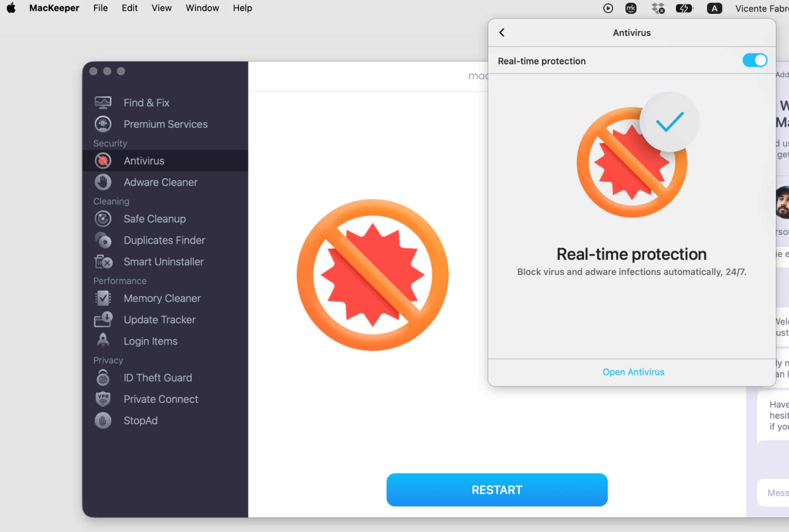
Task: Click the ID Theft Guard fingerprint icon
Action: [x=103, y=377]
